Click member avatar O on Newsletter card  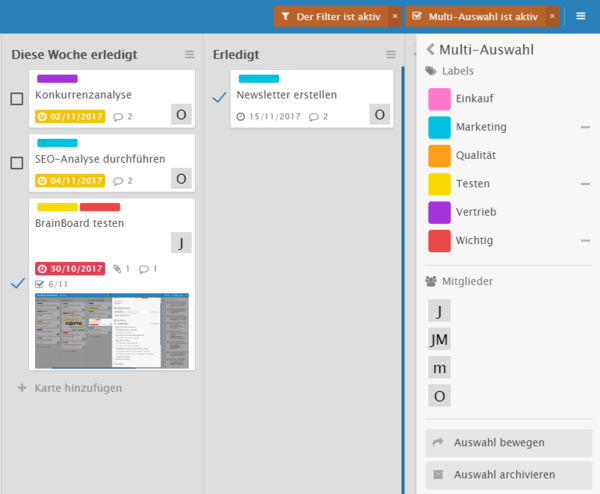click(380, 114)
